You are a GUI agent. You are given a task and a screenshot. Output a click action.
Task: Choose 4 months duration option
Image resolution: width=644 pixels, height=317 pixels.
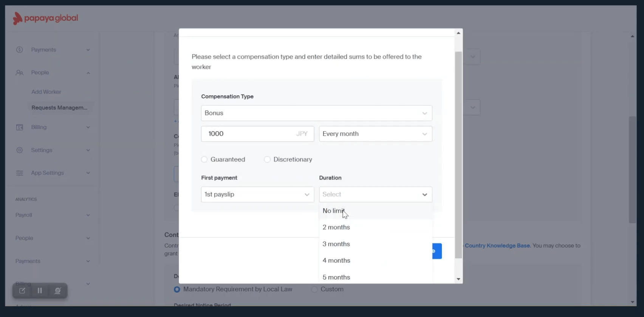point(376,261)
